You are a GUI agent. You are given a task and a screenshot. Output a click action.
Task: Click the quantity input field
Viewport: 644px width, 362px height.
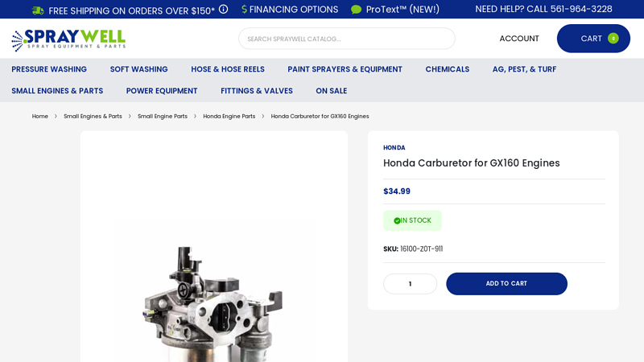point(410,284)
